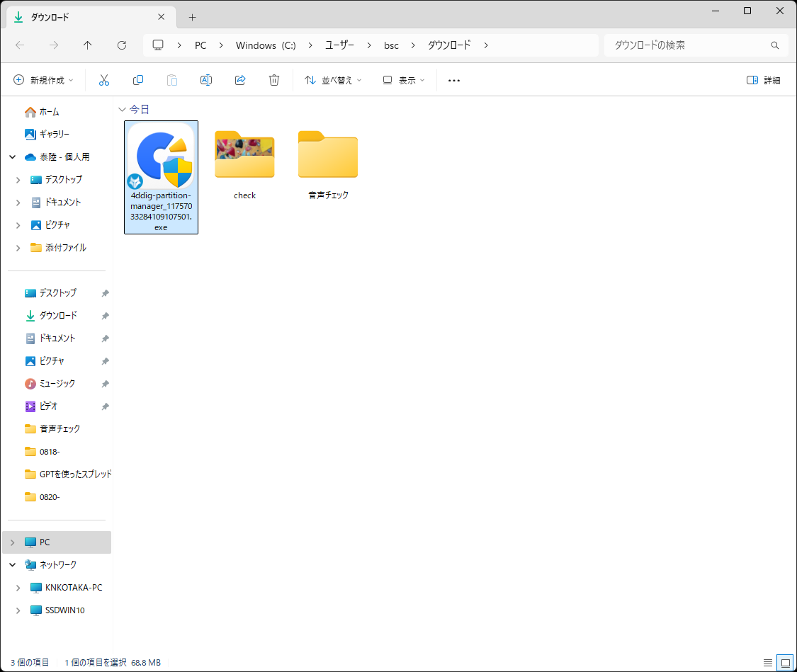
Task: Unpin ミュージック via its pin icon
Action: click(106, 384)
